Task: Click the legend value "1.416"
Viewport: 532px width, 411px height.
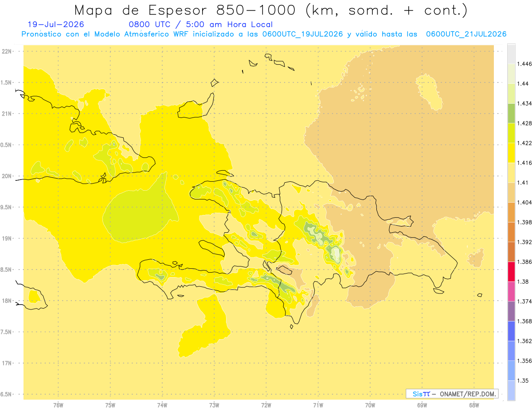Action: click(x=524, y=163)
